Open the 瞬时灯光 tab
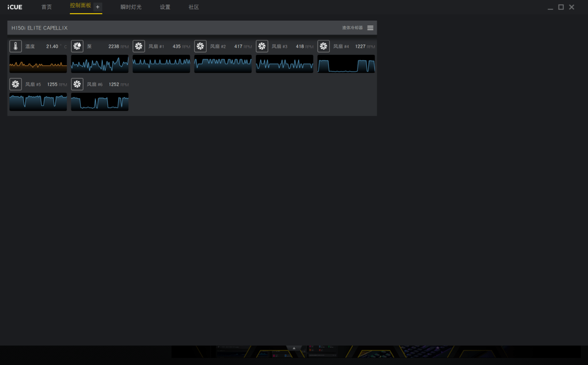 [131, 7]
